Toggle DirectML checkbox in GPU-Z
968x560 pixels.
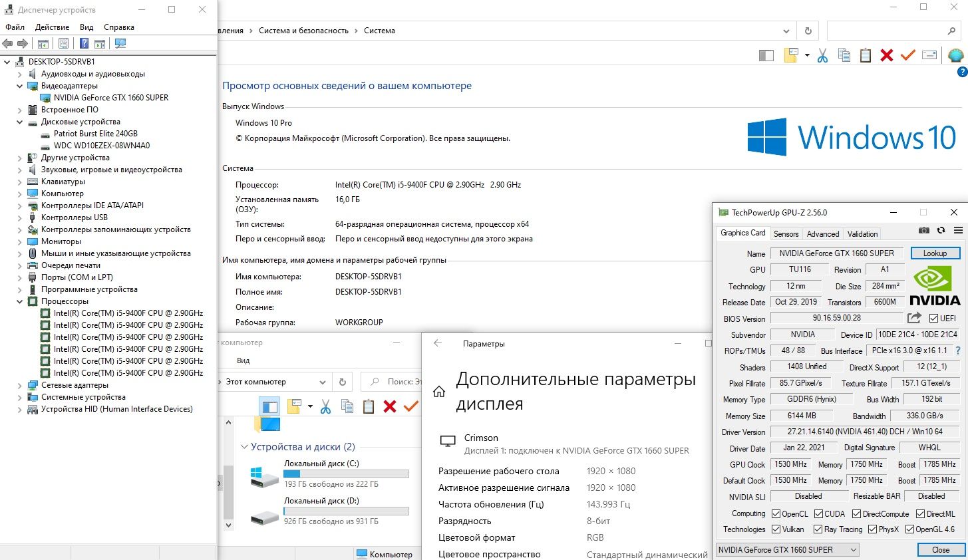pyautogui.click(x=920, y=513)
